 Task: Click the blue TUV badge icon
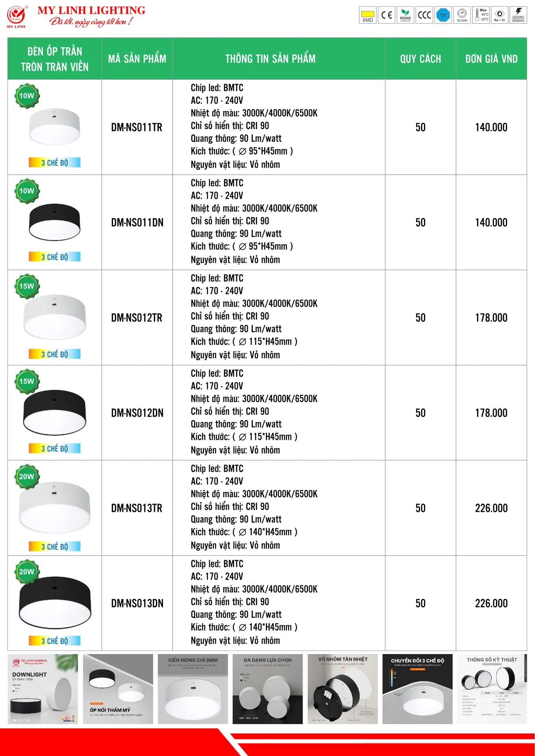pos(443,15)
